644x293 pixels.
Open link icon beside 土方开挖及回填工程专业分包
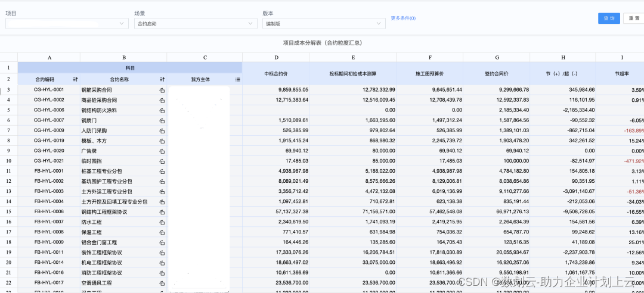click(x=162, y=202)
